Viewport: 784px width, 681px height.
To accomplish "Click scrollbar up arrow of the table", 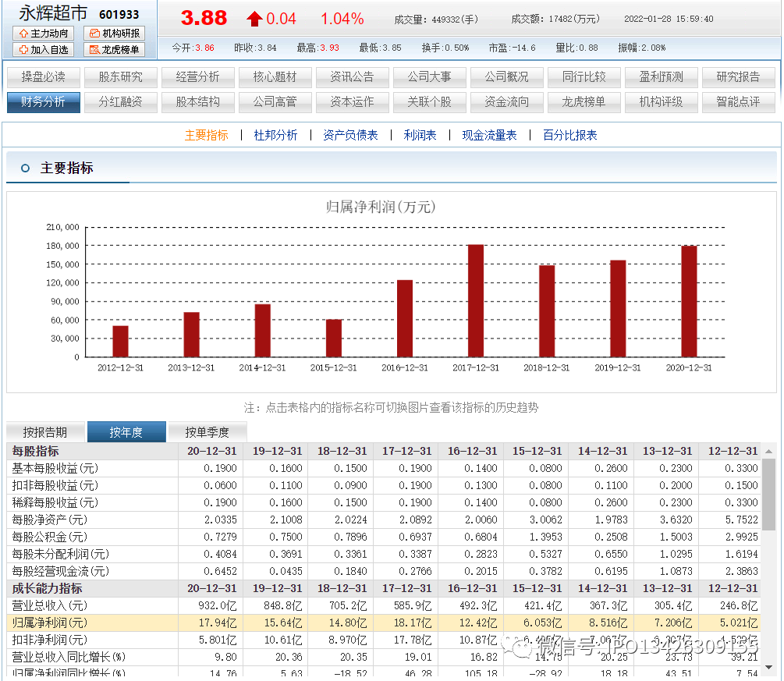I will point(769,452).
